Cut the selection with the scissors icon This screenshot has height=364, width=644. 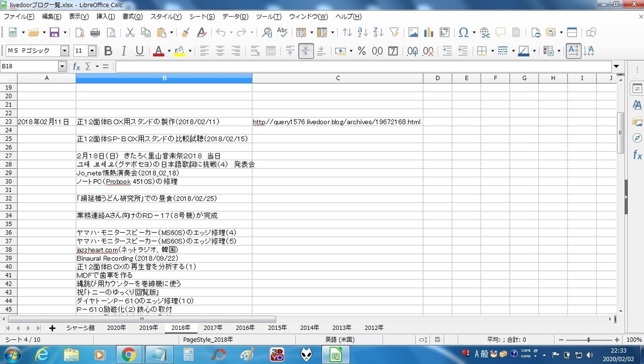[130, 33]
